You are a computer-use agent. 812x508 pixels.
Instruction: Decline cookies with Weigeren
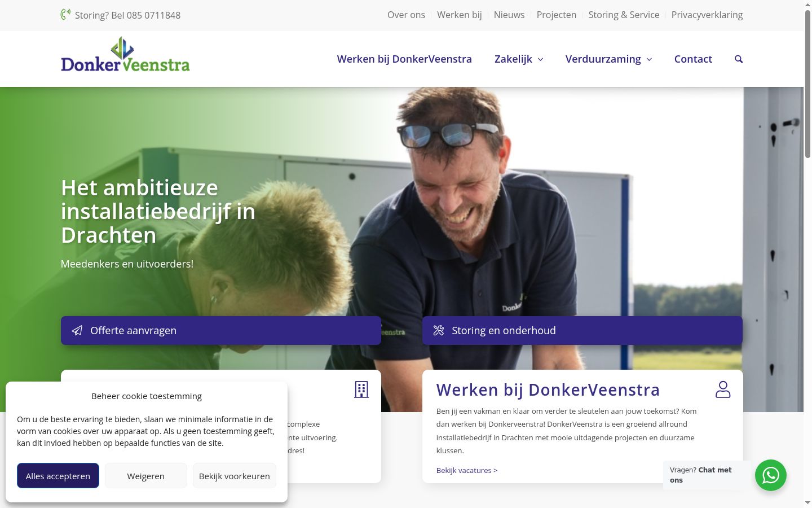click(x=146, y=476)
